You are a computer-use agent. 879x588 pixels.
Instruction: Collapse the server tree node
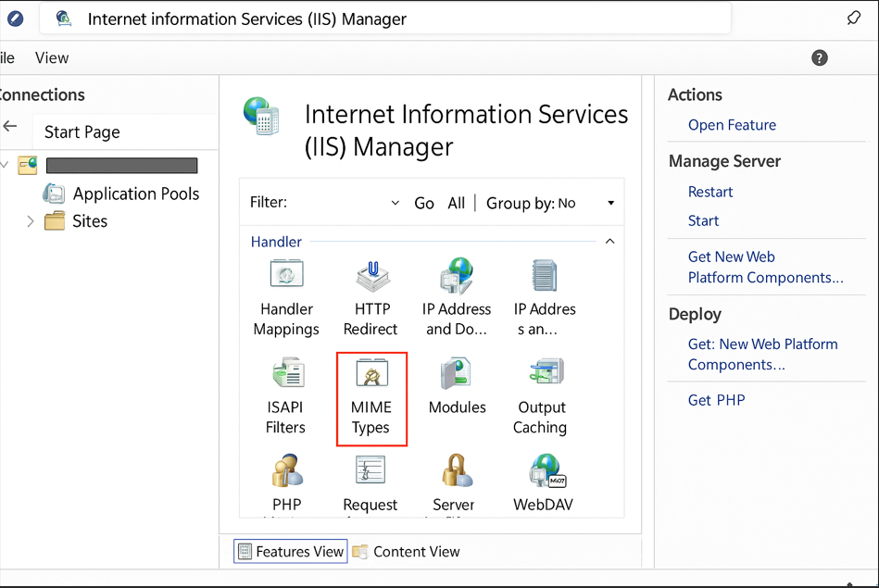coord(5,165)
